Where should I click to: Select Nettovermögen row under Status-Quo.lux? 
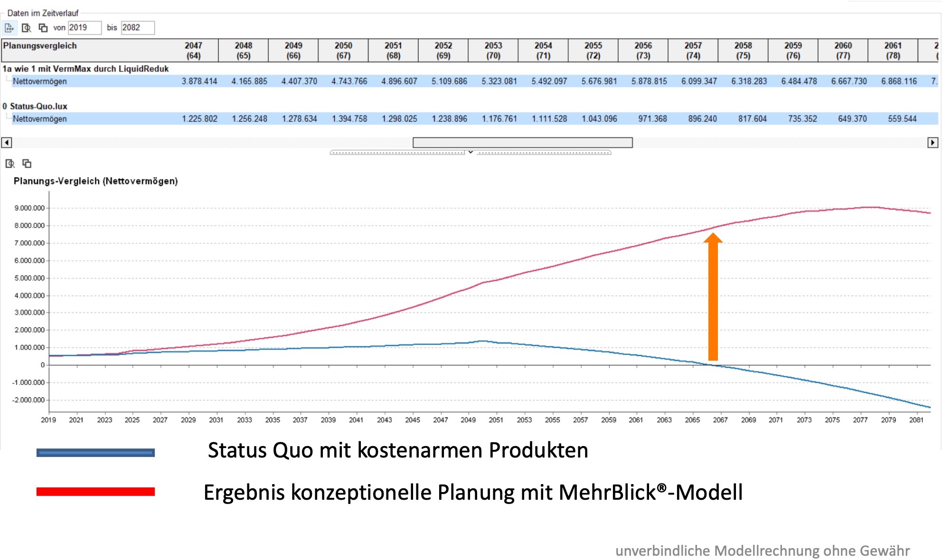tap(40, 119)
